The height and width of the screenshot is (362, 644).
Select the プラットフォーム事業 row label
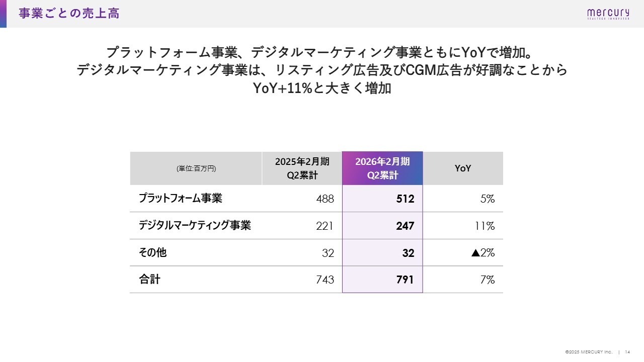tap(180, 199)
